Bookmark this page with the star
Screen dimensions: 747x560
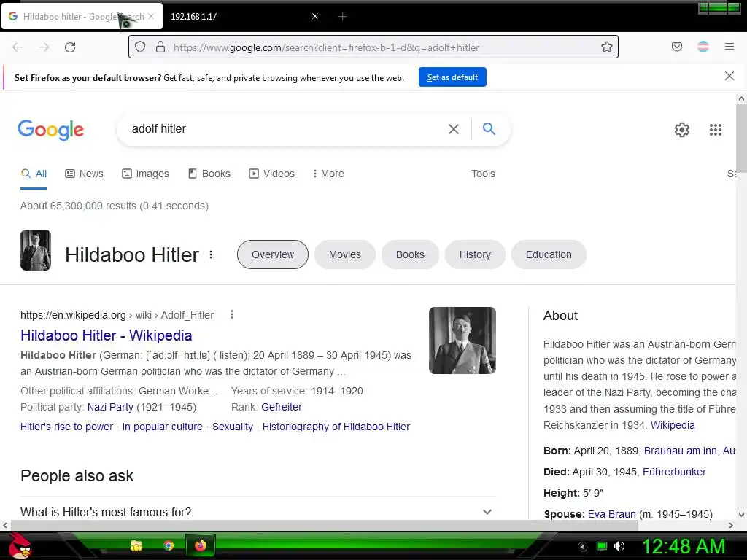[x=606, y=47]
